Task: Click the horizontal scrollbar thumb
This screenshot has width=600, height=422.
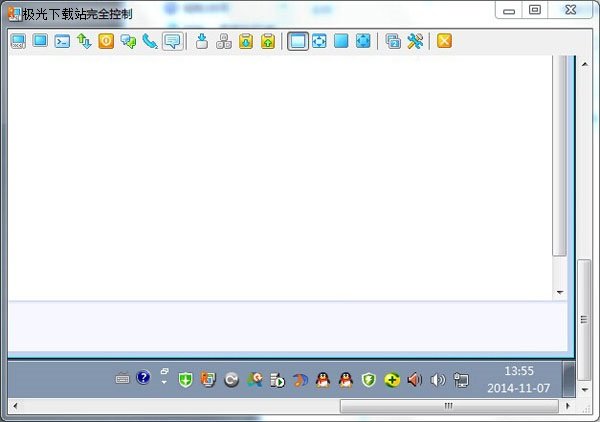Action: 449,406
